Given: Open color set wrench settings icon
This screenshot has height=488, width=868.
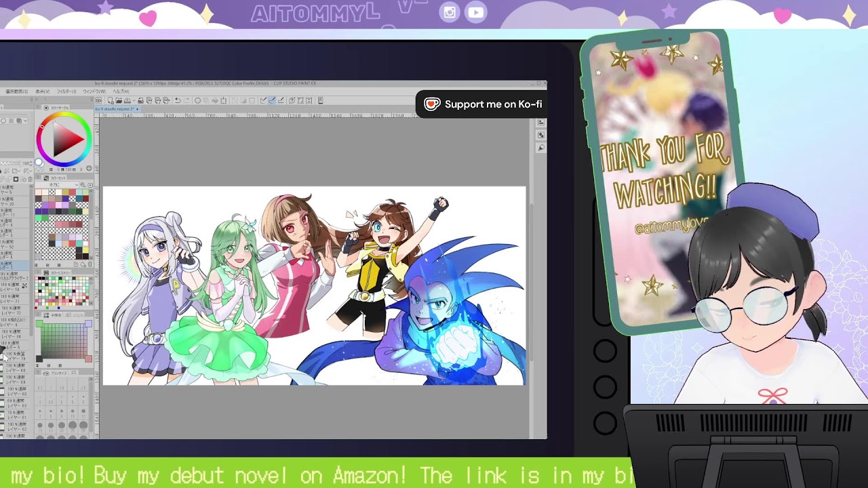Looking at the screenshot, I should (x=83, y=184).
